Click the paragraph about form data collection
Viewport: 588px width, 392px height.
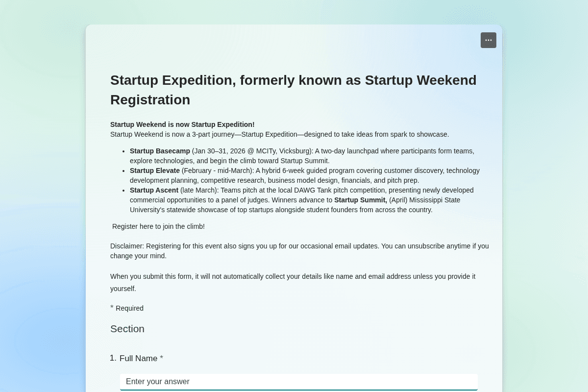pyautogui.click(x=293, y=282)
